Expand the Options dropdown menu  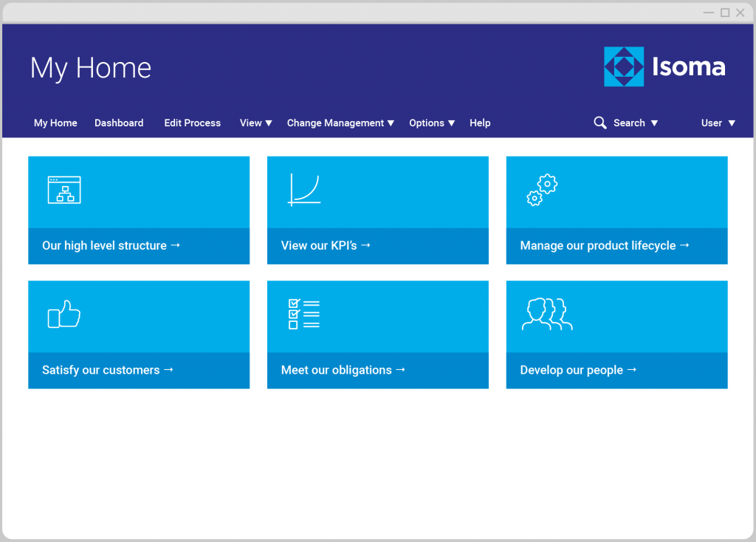pyautogui.click(x=432, y=123)
